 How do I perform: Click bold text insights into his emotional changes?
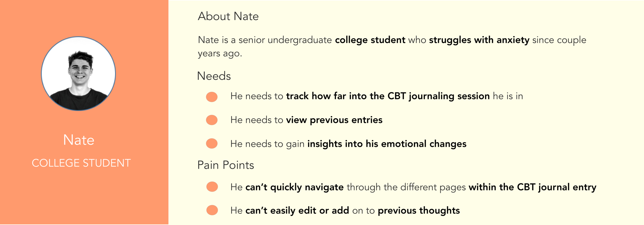387,144
